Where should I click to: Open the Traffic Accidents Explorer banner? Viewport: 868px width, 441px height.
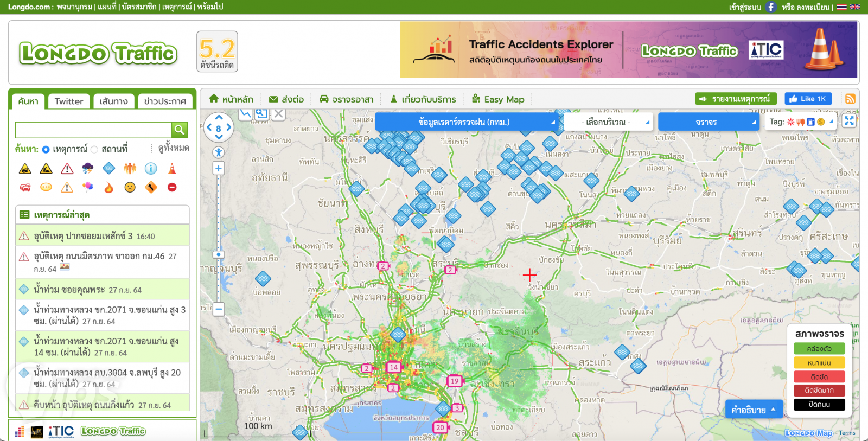(629, 50)
